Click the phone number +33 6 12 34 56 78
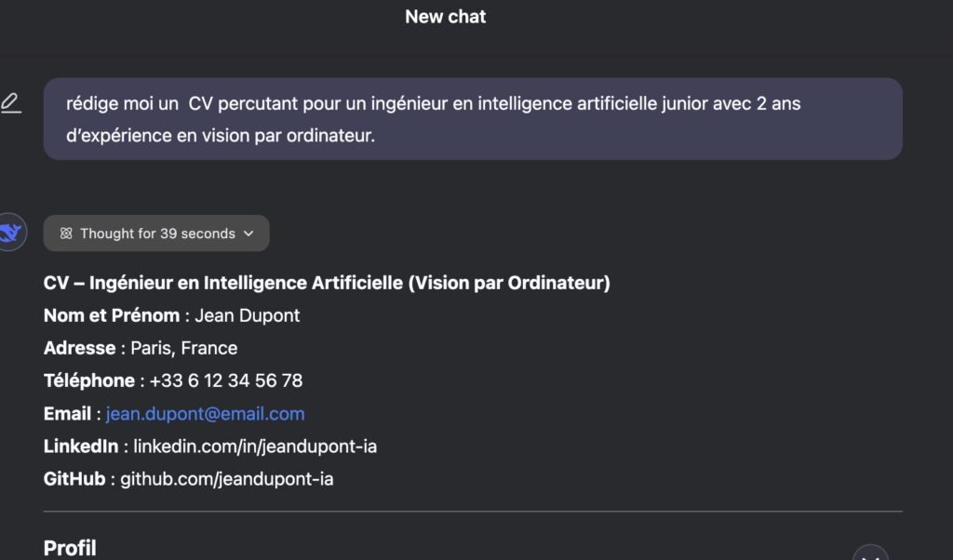 point(226,380)
